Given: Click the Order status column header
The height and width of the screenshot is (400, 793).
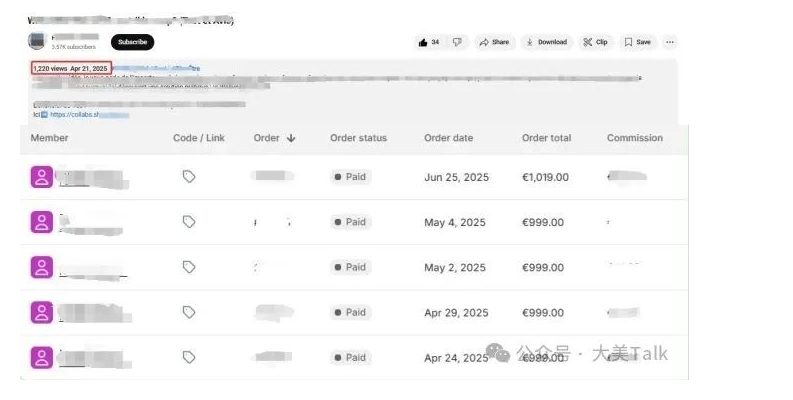Looking at the screenshot, I should point(358,138).
